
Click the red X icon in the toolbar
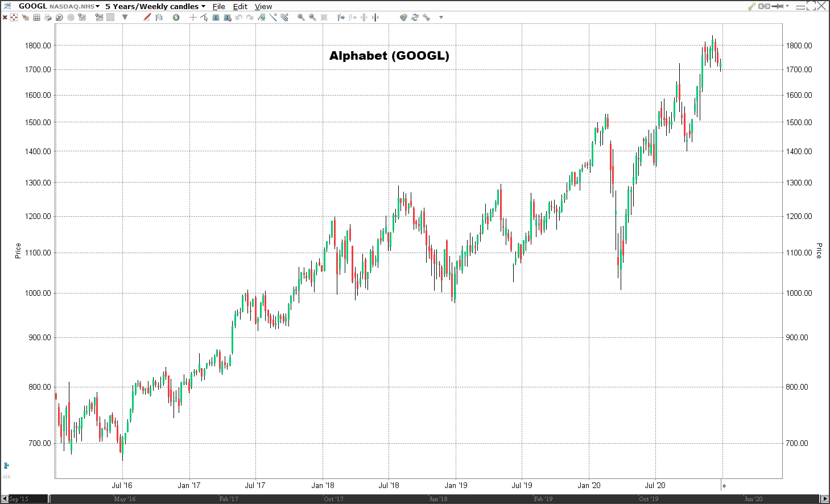point(5,18)
